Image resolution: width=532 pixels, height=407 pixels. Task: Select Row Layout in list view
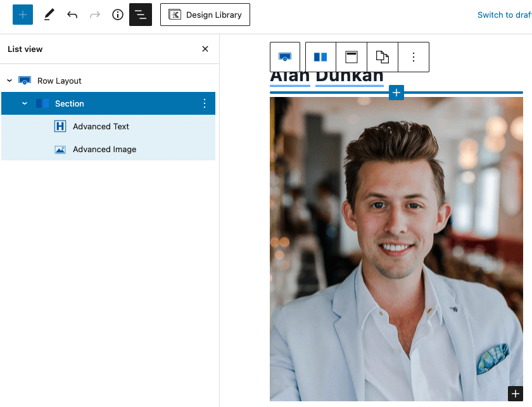click(x=60, y=81)
